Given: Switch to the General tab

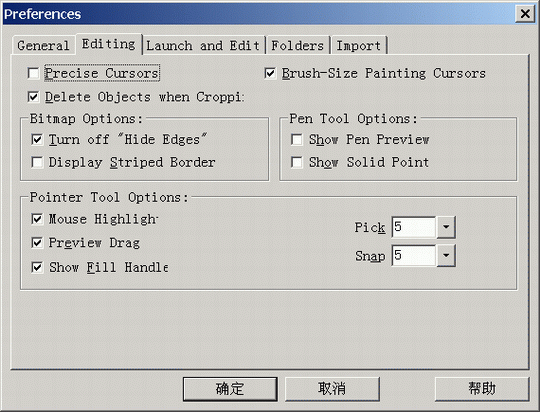Looking at the screenshot, I should [x=43, y=45].
